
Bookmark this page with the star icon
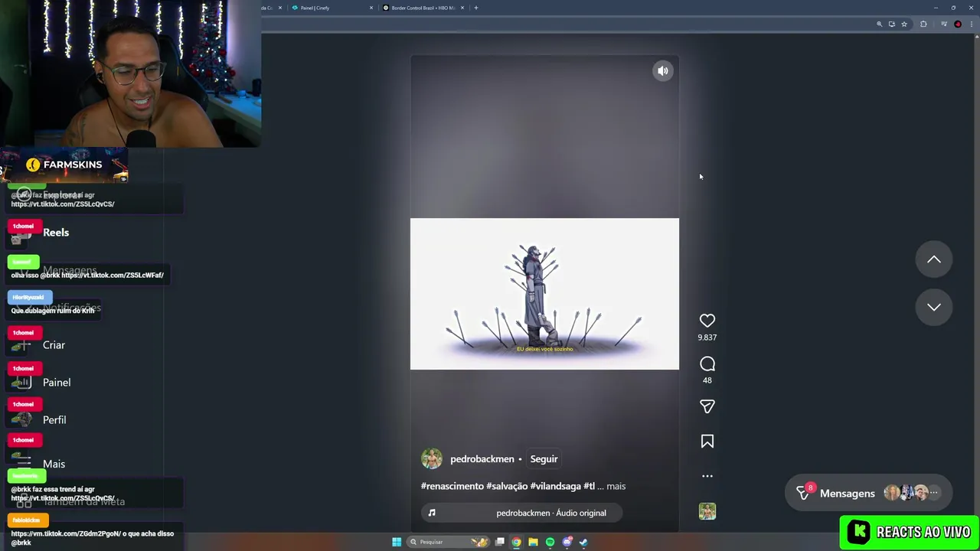[x=904, y=24]
